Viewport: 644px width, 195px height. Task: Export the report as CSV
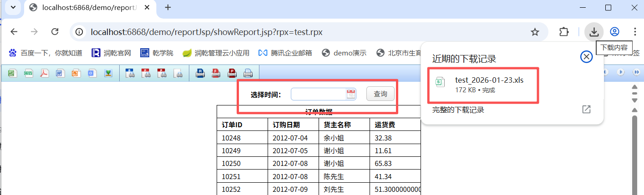(x=29, y=73)
